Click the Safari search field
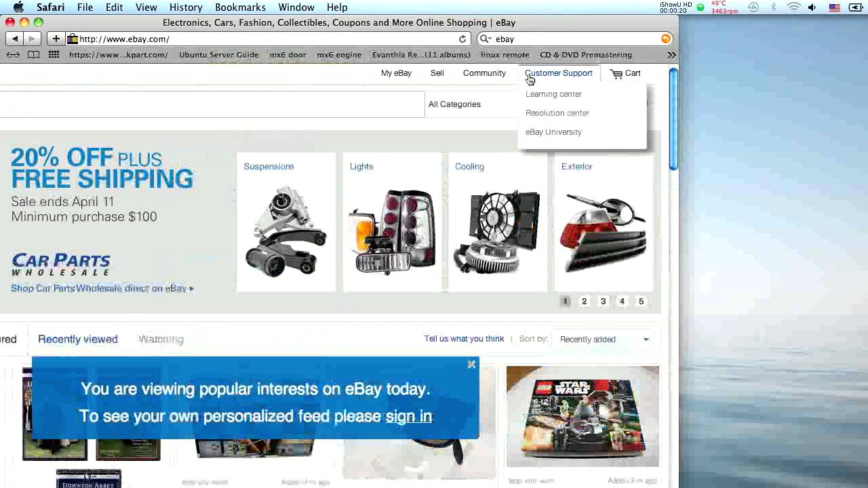This screenshot has height=488, width=868. (x=575, y=39)
